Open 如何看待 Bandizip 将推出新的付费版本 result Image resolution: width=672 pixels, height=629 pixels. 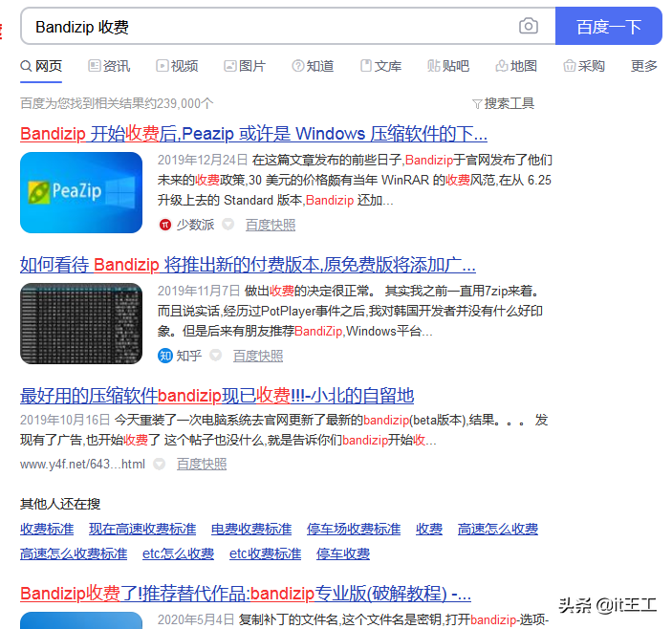tap(248, 265)
